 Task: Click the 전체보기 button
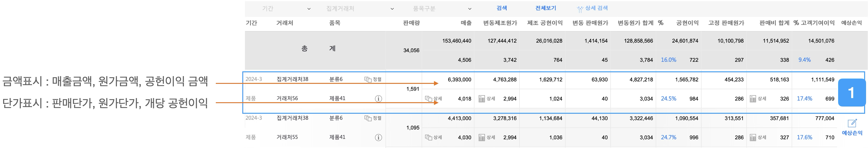(546, 8)
